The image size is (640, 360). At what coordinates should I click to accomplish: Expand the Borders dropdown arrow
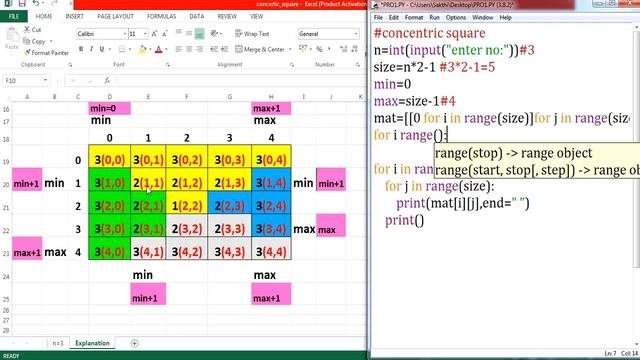130,49
